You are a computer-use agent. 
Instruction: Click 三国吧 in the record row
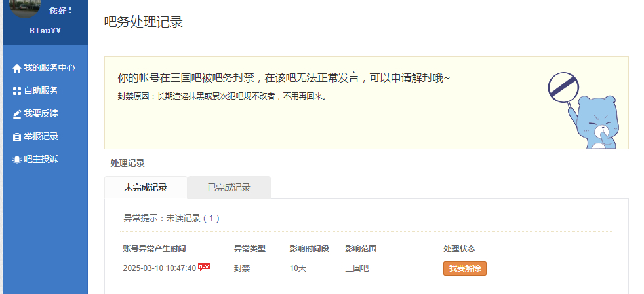[357, 268]
